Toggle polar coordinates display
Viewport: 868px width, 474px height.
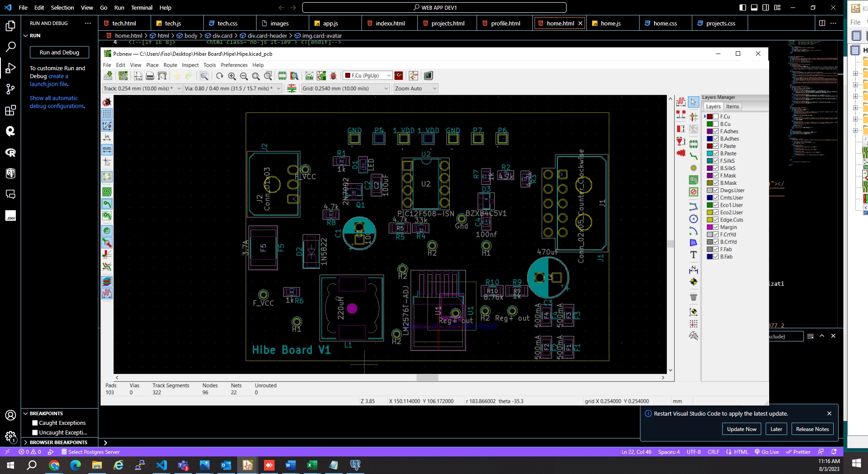107,126
